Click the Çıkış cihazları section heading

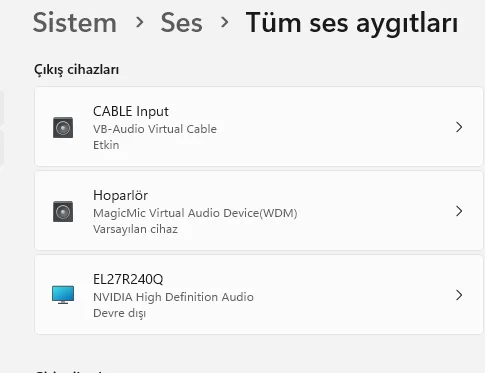click(76, 70)
